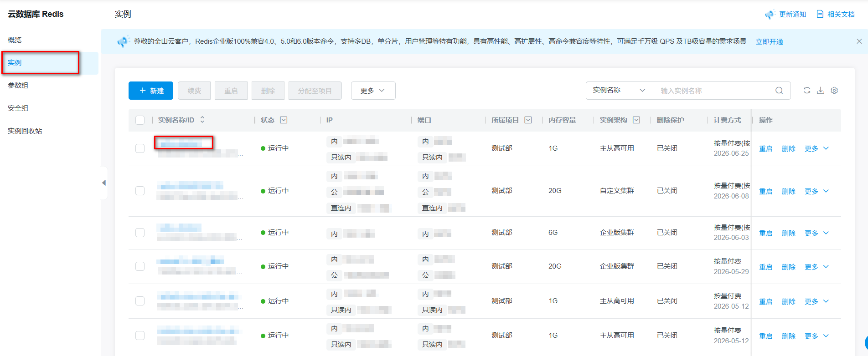Expand 更多 for 2026-05-29 row

tap(816, 267)
